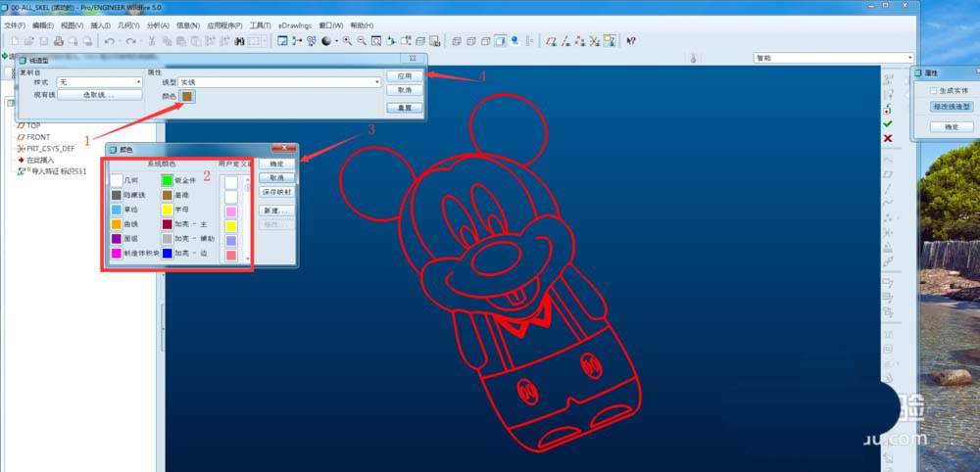The height and width of the screenshot is (472, 980).
Task: Select the bright green system color swatch
Action: pos(167,180)
